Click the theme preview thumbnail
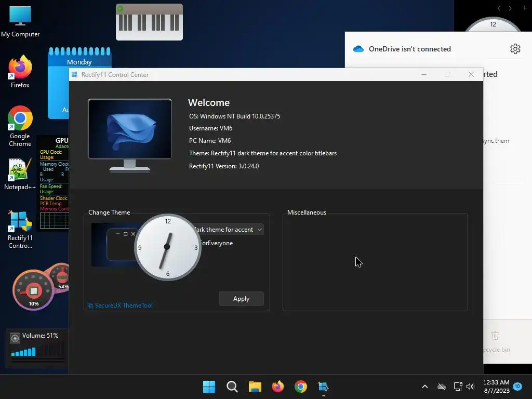 click(113, 245)
